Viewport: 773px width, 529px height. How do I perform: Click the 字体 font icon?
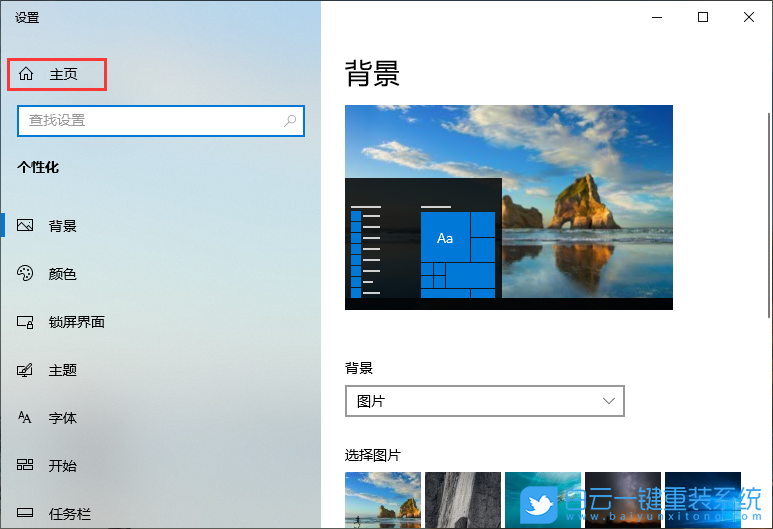tap(25, 418)
